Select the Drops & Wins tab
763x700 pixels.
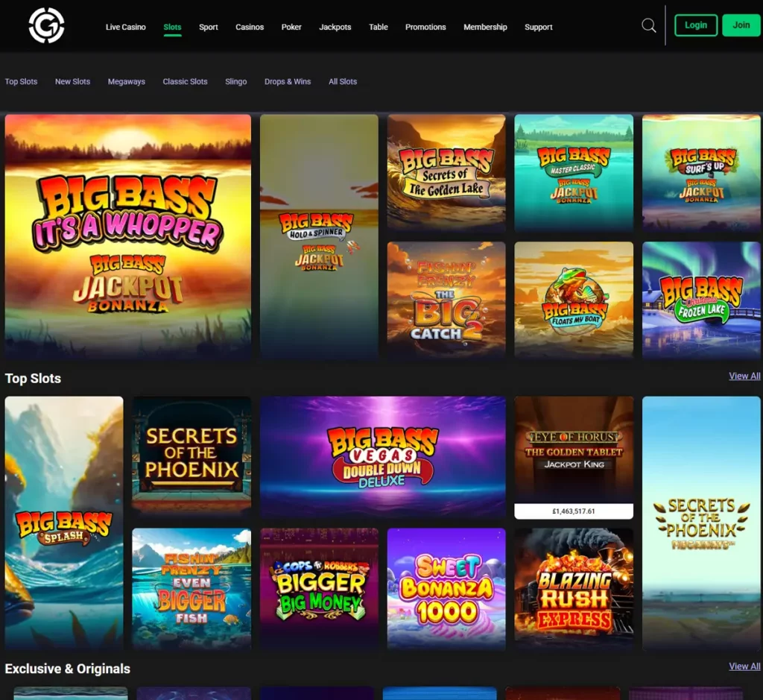click(x=288, y=81)
